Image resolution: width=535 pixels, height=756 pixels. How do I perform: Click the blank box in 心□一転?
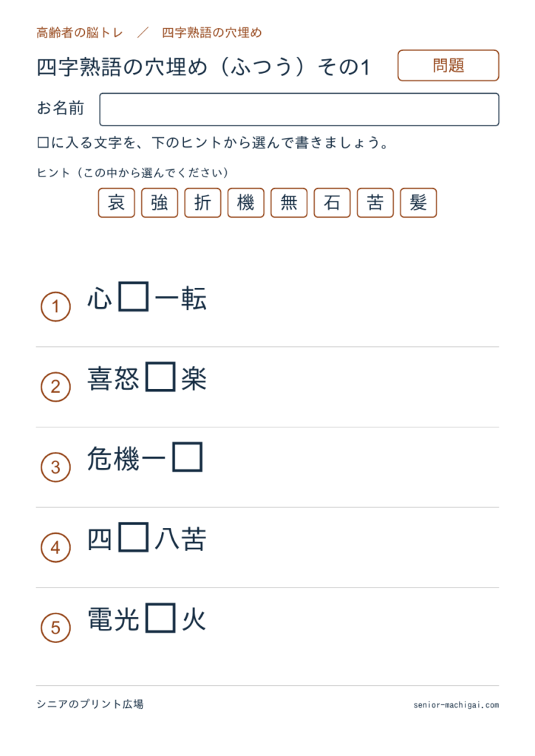click(134, 297)
